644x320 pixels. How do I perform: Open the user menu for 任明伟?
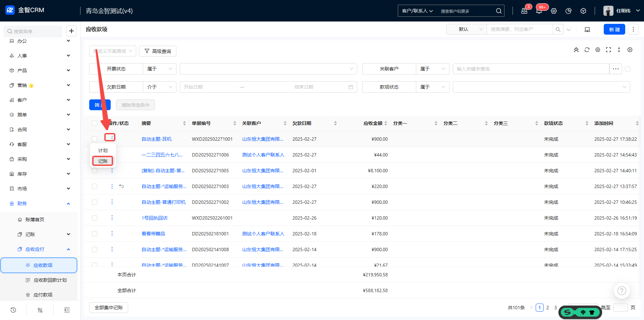(x=622, y=11)
